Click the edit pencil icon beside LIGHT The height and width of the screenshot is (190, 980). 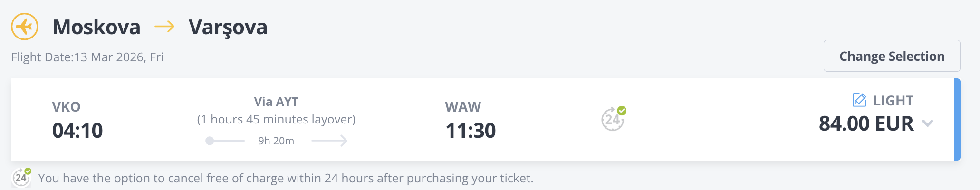859,100
